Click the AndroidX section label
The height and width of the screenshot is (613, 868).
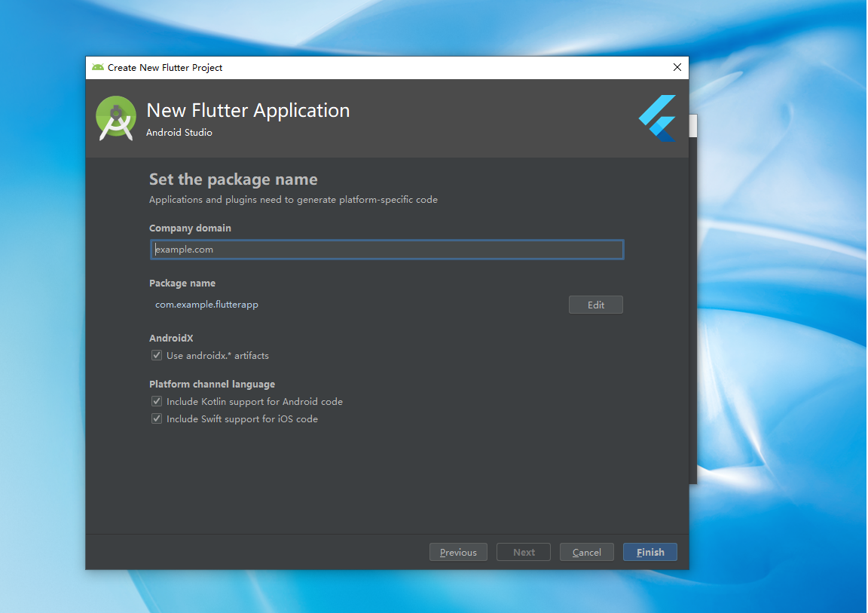tap(171, 339)
